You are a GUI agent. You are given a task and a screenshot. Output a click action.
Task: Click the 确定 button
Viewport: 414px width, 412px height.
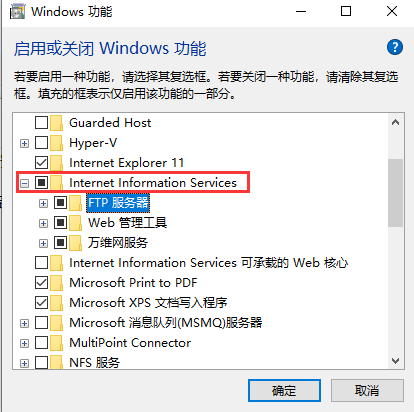(x=284, y=390)
